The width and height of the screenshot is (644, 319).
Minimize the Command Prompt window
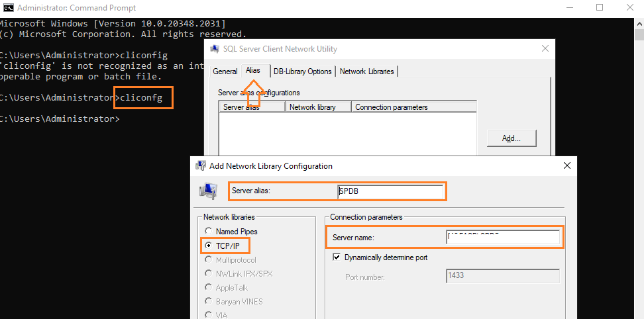570,7
